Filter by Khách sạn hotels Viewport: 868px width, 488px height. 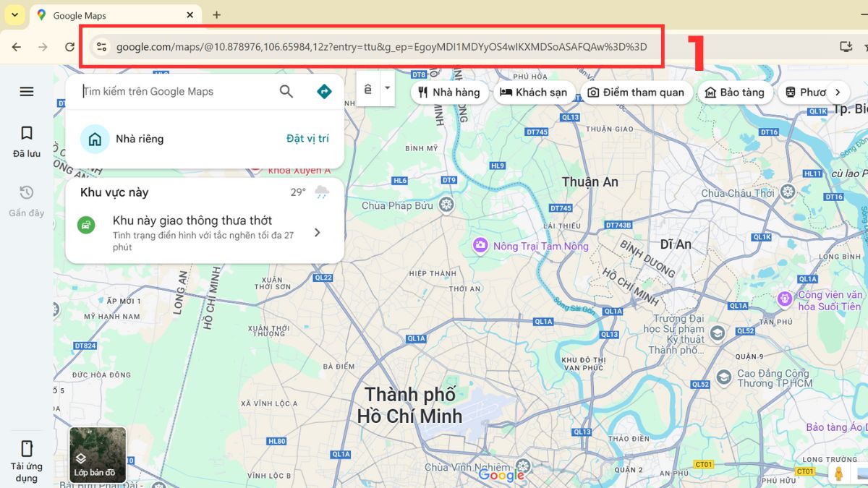(x=535, y=93)
